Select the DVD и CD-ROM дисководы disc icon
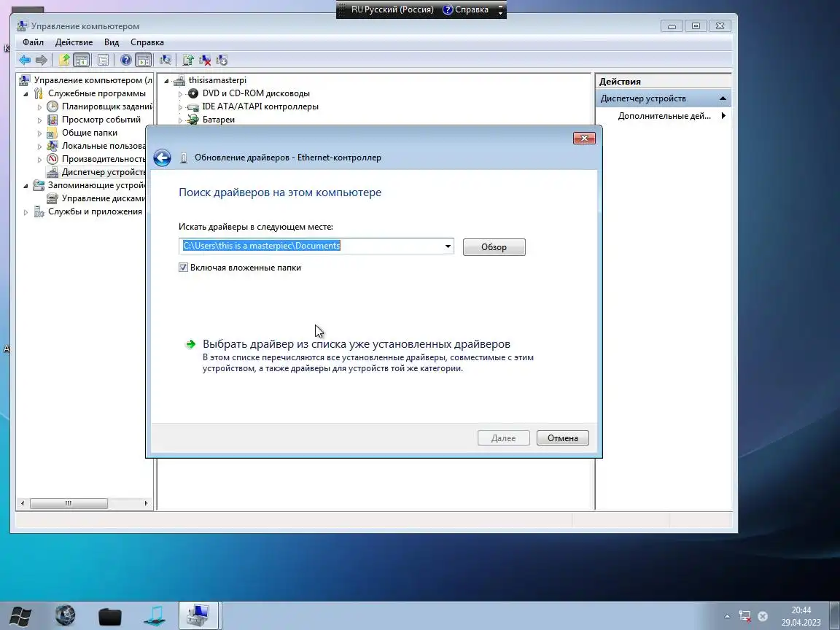The width and height of the screenshot is (840, 630). (x=193, y=93)
